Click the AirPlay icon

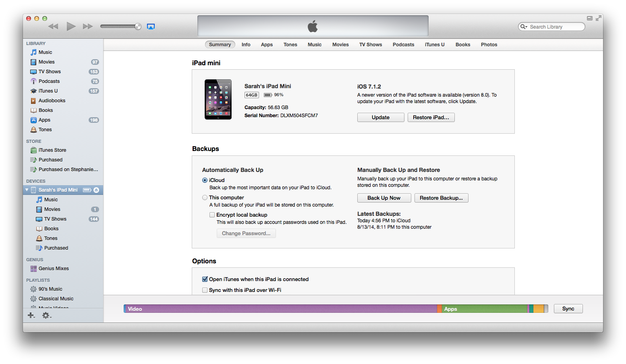coord(151,27)
